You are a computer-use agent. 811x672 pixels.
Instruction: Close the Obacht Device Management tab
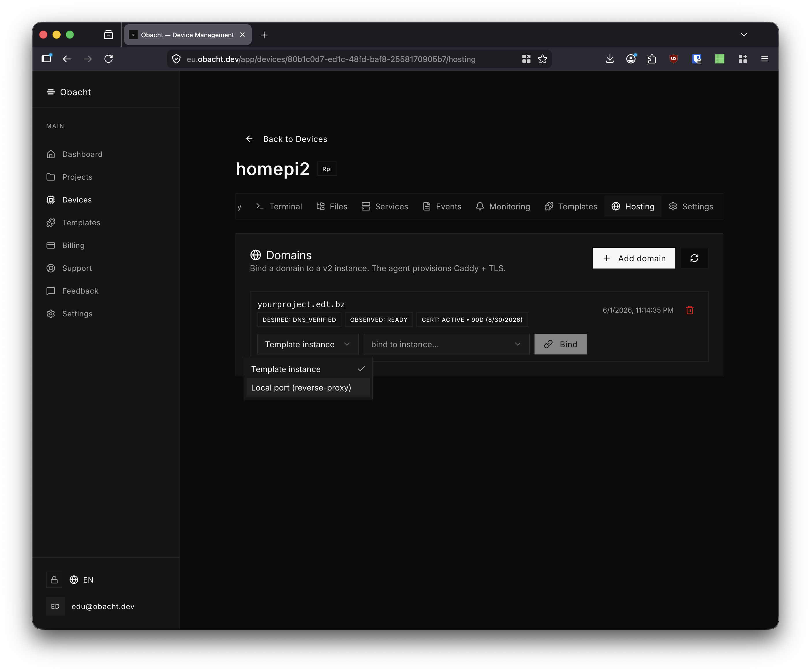[x=242, y=35]
